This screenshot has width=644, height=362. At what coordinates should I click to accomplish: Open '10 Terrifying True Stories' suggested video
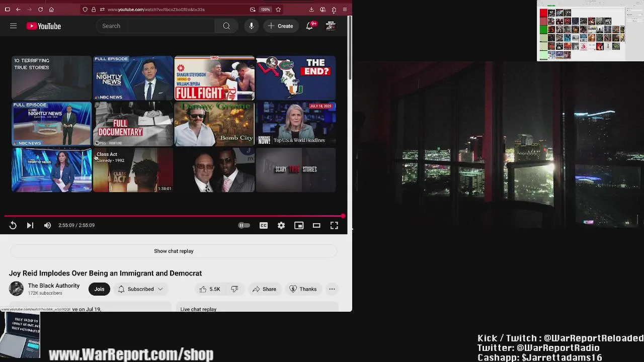click(52, 78)
